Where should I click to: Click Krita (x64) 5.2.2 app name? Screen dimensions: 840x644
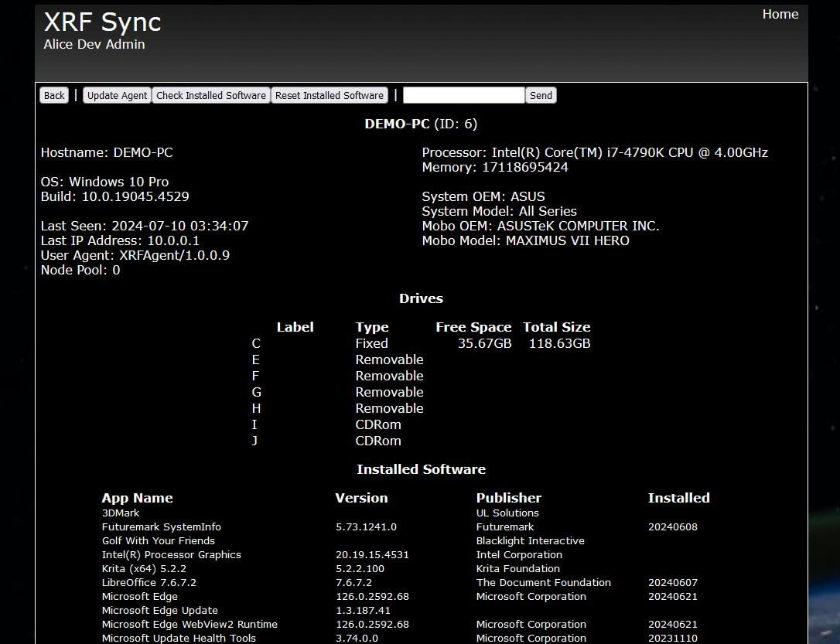tap(144, 568)
